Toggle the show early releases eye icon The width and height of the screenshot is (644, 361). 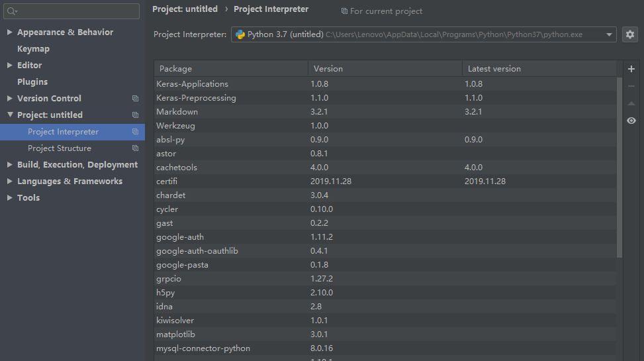[x=631, y=121]
